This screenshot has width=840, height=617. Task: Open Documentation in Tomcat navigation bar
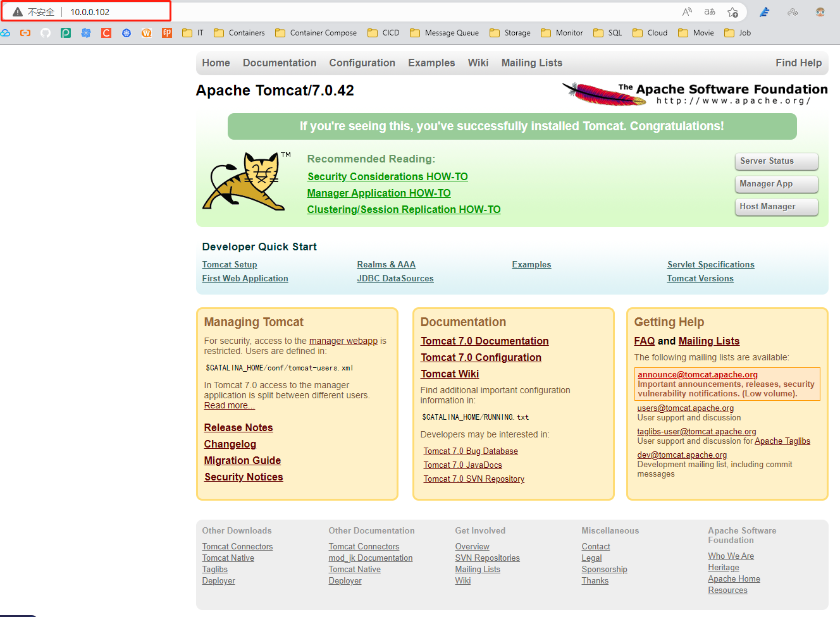(280, 63)
